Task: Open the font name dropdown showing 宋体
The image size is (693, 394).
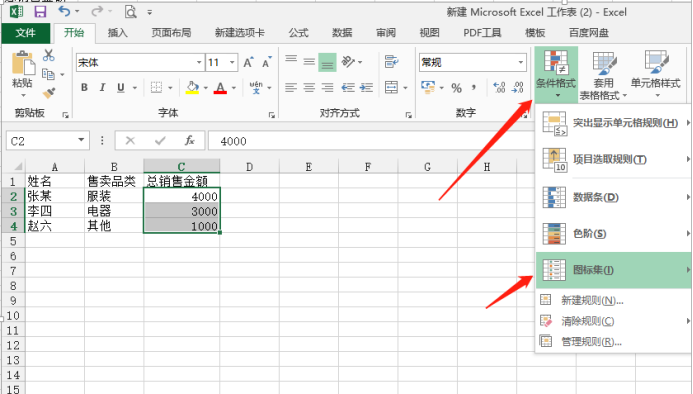Action: point(199,62)
